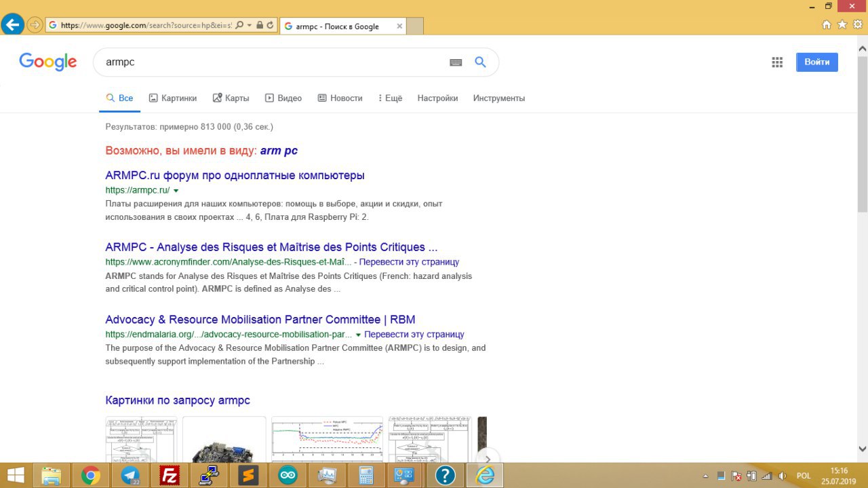Open the clock showing 15:16
868x488 pixels.
[839, 476]
